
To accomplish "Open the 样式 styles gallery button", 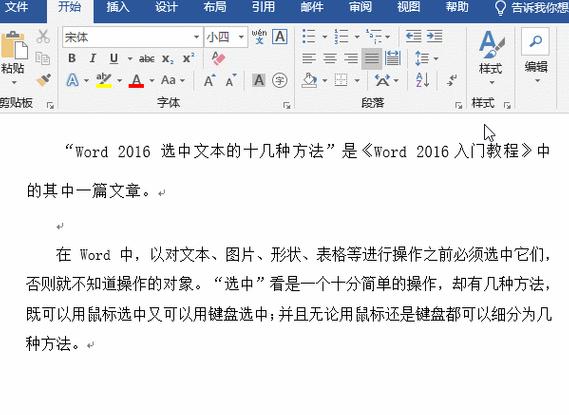I will [x=491, y=57].
